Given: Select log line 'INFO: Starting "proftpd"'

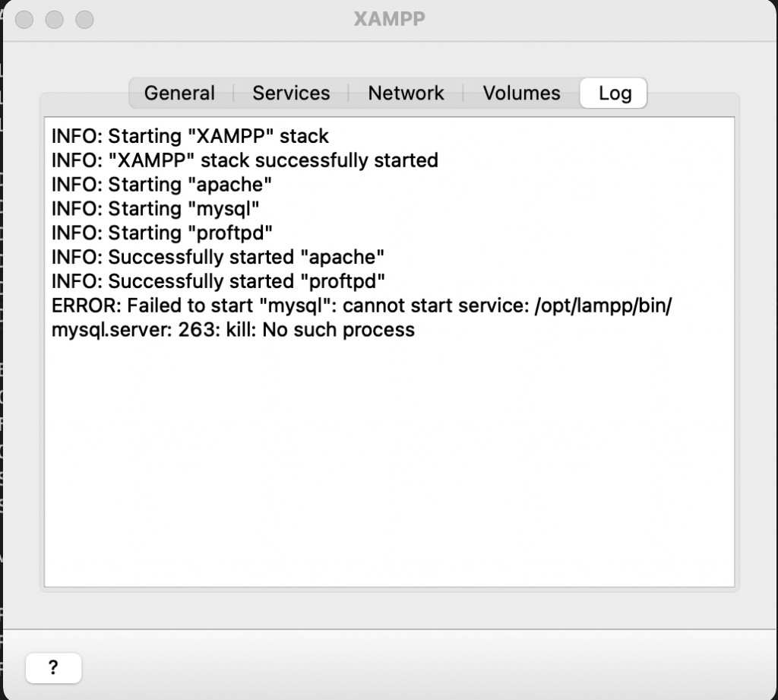Looking at the screenshot, I should 163,233.
